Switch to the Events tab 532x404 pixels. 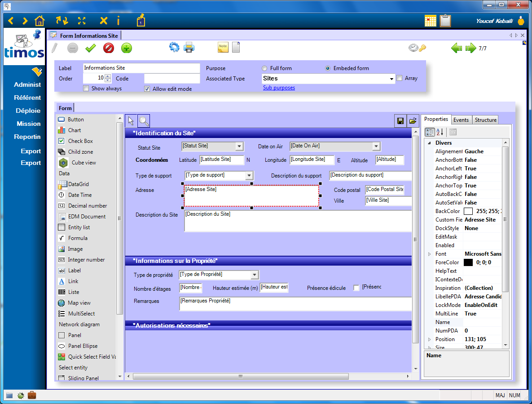[x=461, y=120]
